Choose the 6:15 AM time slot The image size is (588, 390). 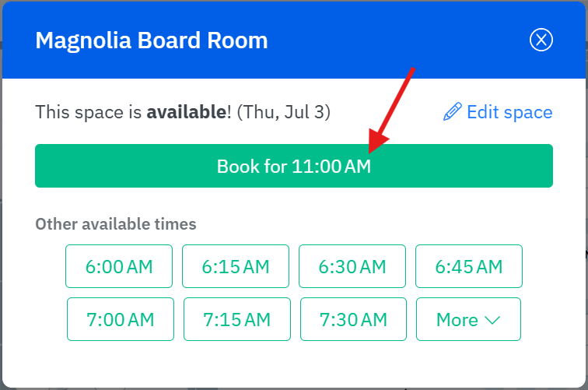pos(236,266)
